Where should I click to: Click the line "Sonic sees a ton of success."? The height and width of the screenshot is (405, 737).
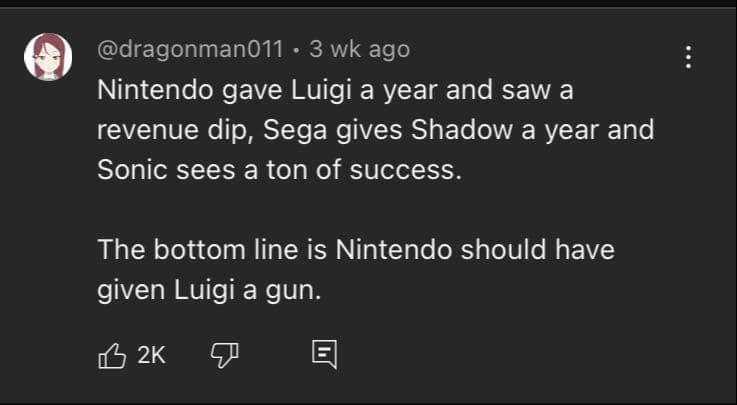(281, 169)
